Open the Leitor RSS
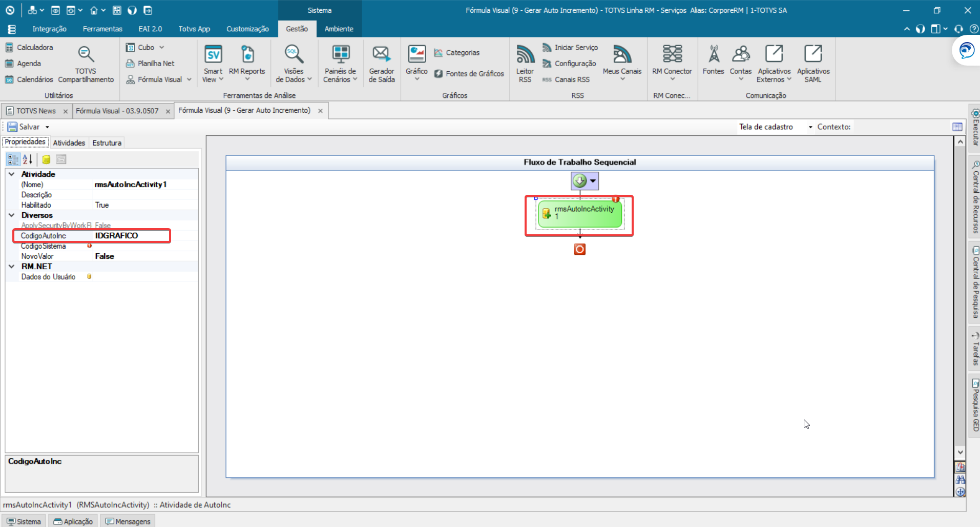 point(525,64)
